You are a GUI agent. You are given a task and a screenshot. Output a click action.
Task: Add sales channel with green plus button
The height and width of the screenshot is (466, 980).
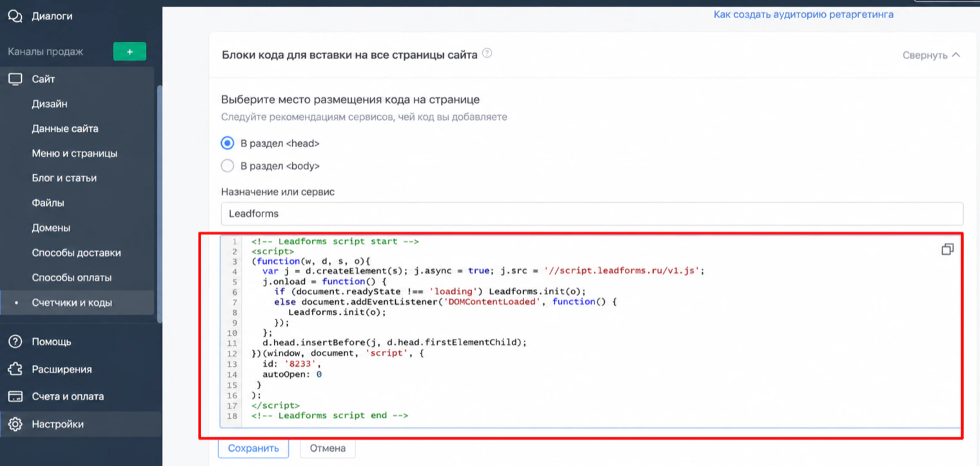[x=130, y=52]
